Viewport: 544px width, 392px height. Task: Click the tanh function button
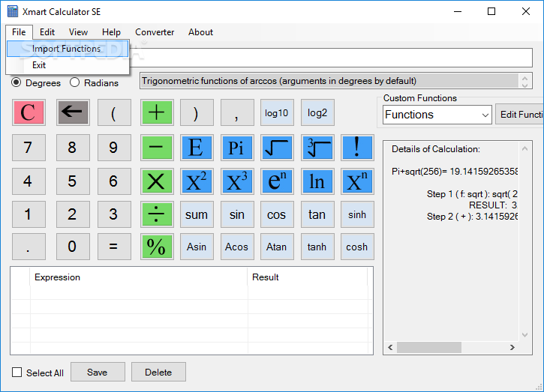tap(317, 247)
